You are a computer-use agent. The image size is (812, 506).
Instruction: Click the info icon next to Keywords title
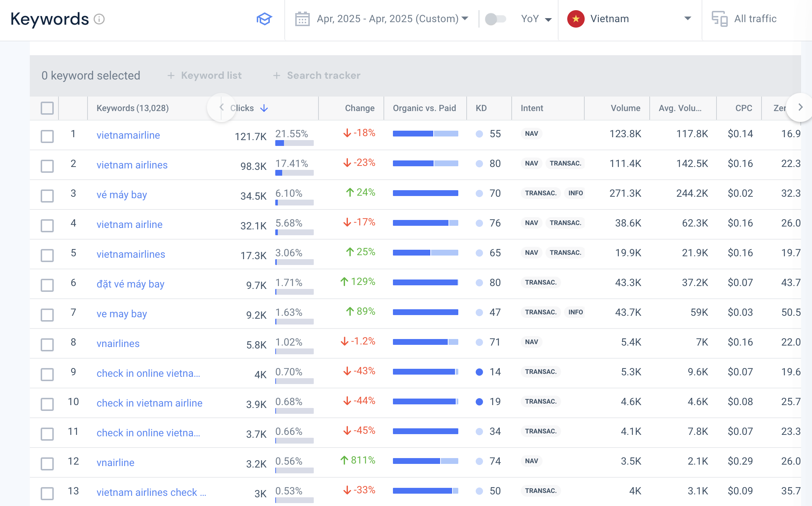click(99, 19)
